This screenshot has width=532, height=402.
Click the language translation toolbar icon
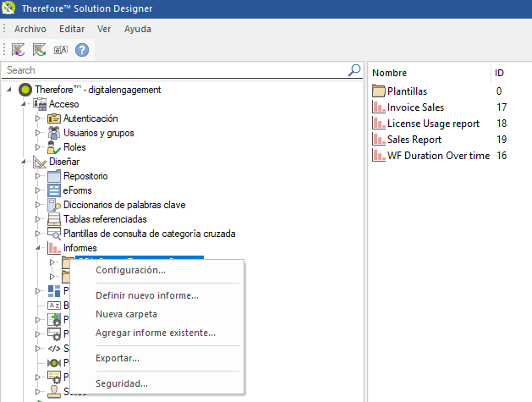61,50
